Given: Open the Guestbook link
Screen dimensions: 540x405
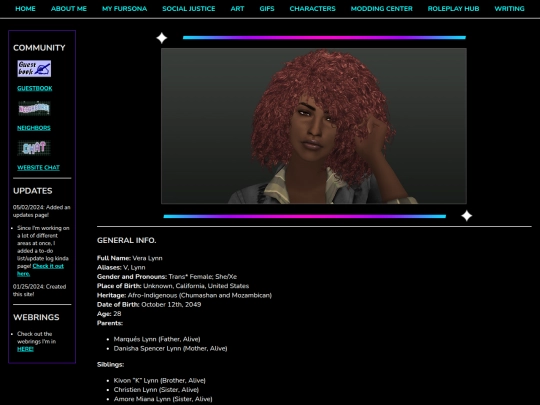Looking at the screenshot, I should [x=35, y=89].
